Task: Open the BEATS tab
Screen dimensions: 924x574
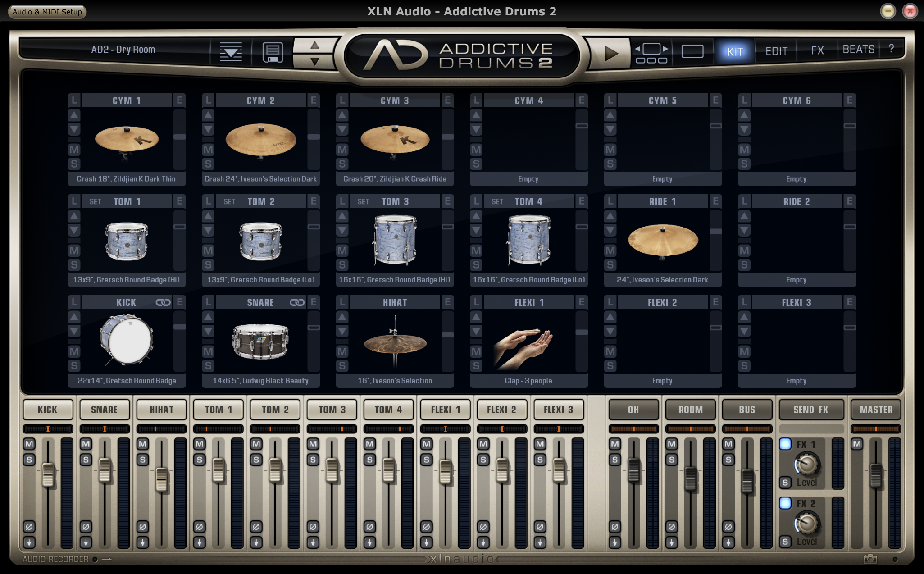Action: point(858,49)
